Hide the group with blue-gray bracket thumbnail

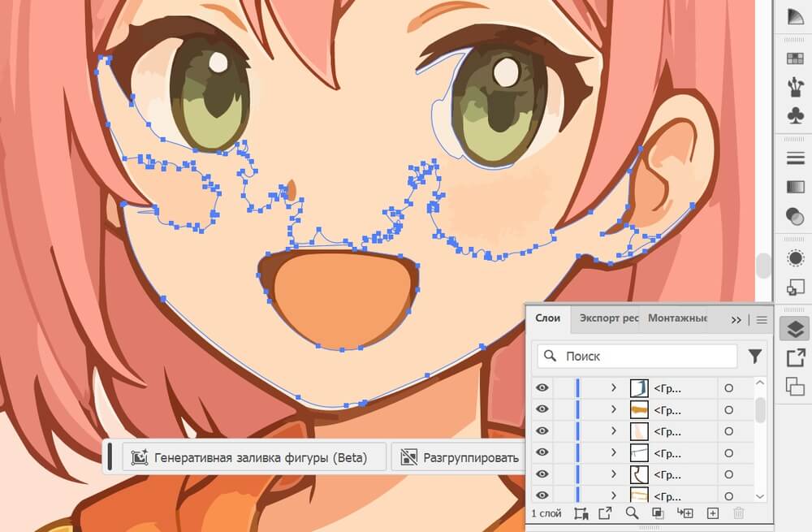(x=542, y=388)
